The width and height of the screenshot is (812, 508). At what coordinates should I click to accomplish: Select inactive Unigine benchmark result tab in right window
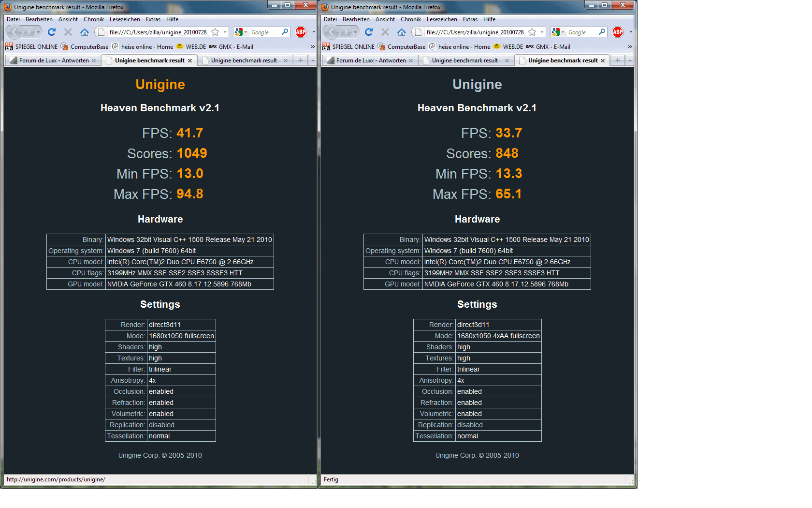465,60
